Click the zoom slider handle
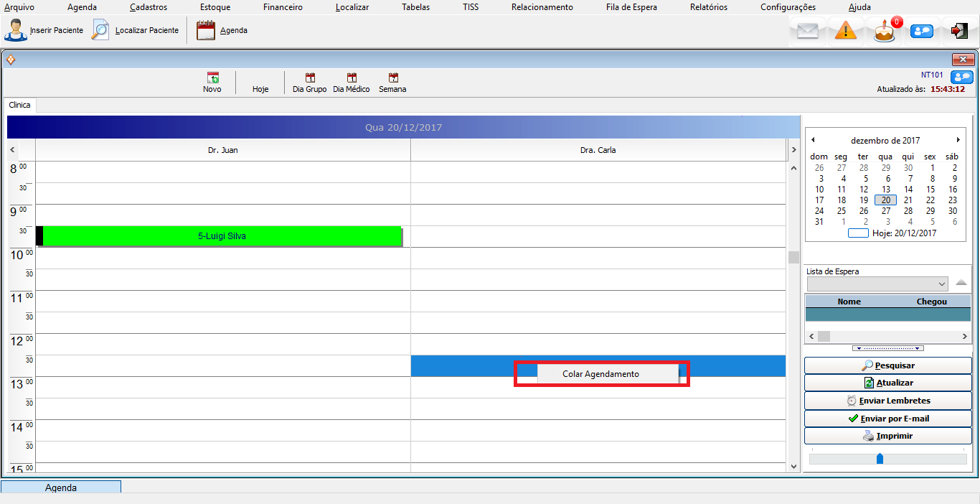 coord(880,458)
